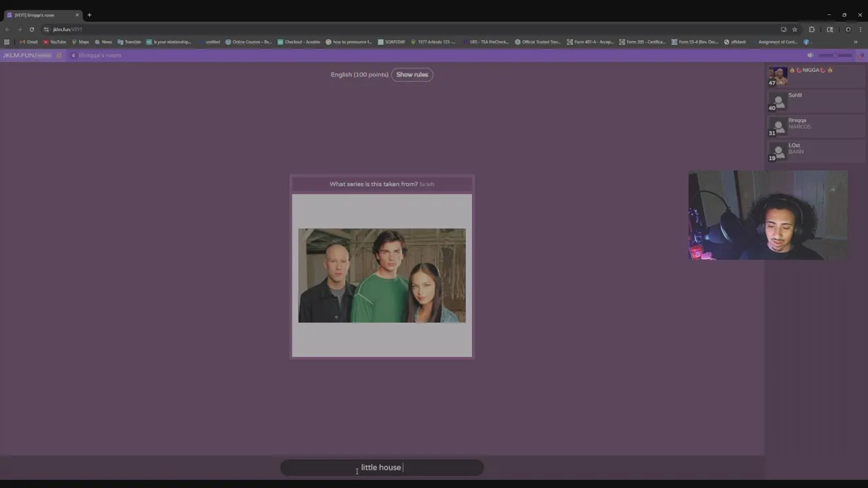868x488 pixels.
Task: Open the Online Courses bookmark
Action: coord(248,42)
